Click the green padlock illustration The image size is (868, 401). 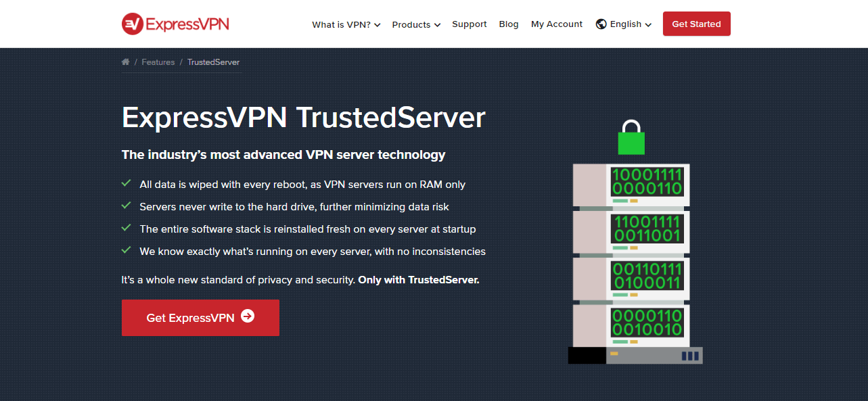631,137
